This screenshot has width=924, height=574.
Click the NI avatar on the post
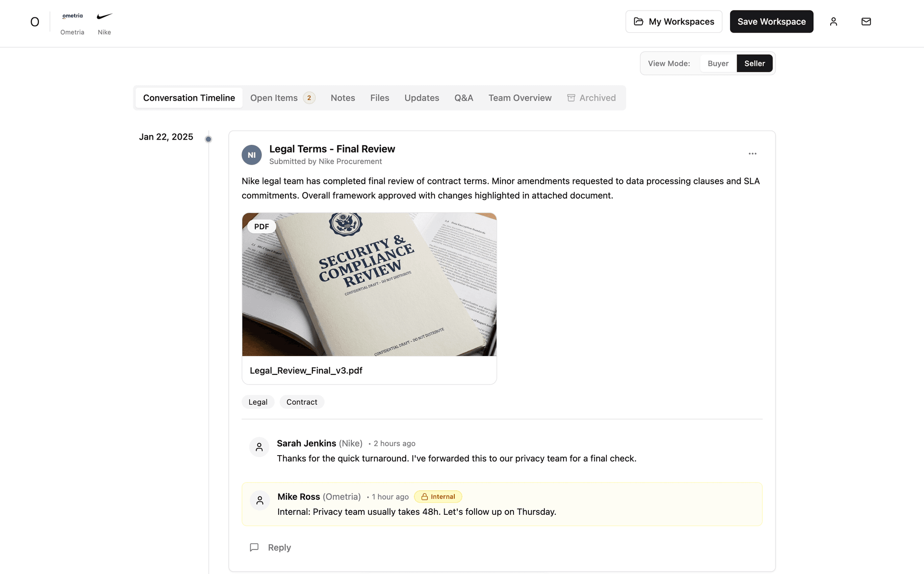click(251, 154)
